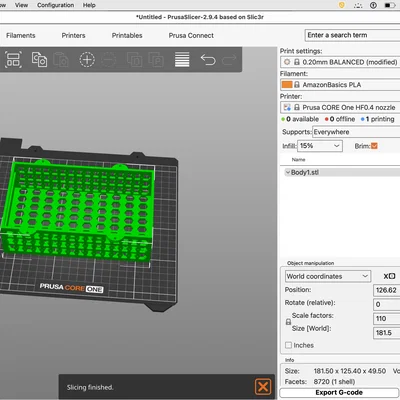The width and height of the screenshot is (400, 400).
Task: Click the lock icon beside AmazonBasics PLA
Action: [297, 85]
